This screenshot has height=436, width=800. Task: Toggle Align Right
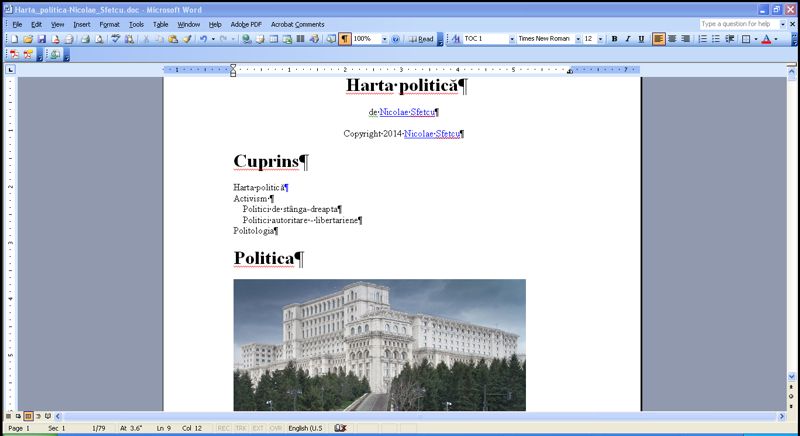(686, 39)
